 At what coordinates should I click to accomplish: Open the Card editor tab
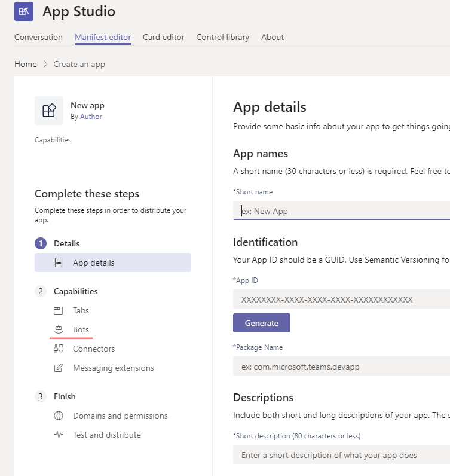pos(164,37)
